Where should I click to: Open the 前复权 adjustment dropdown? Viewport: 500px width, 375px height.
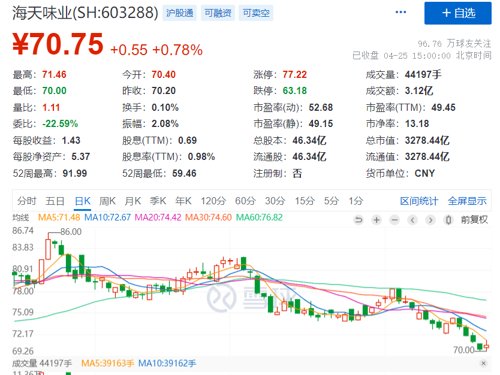tap(474, 220)
